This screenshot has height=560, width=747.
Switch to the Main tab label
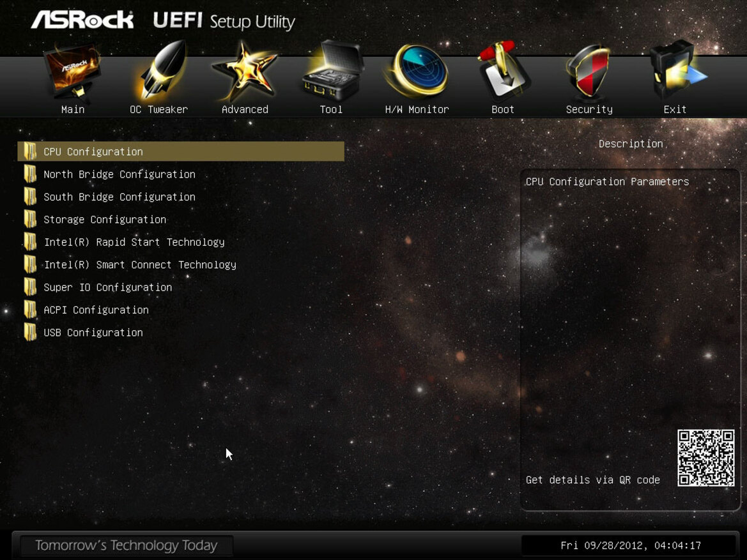(73, 110)
